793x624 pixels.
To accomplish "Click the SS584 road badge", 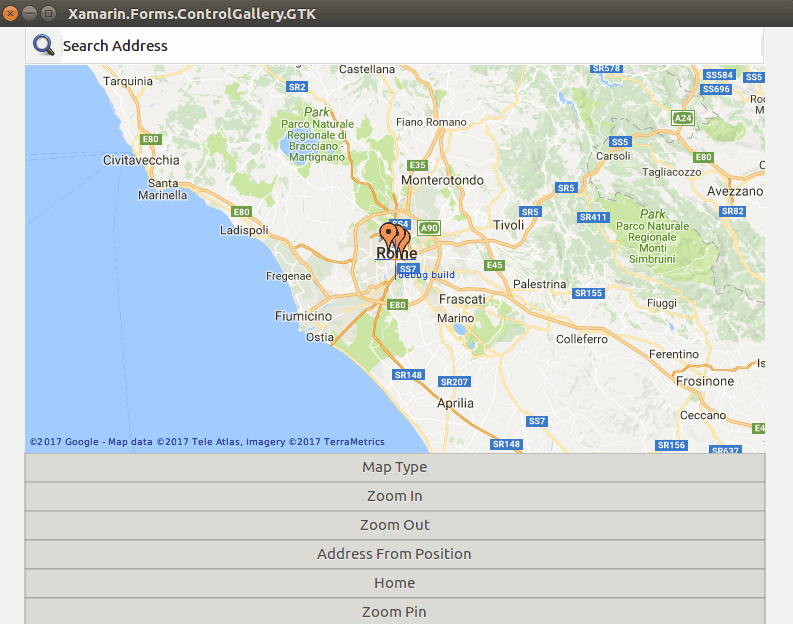I will (719, 75).
